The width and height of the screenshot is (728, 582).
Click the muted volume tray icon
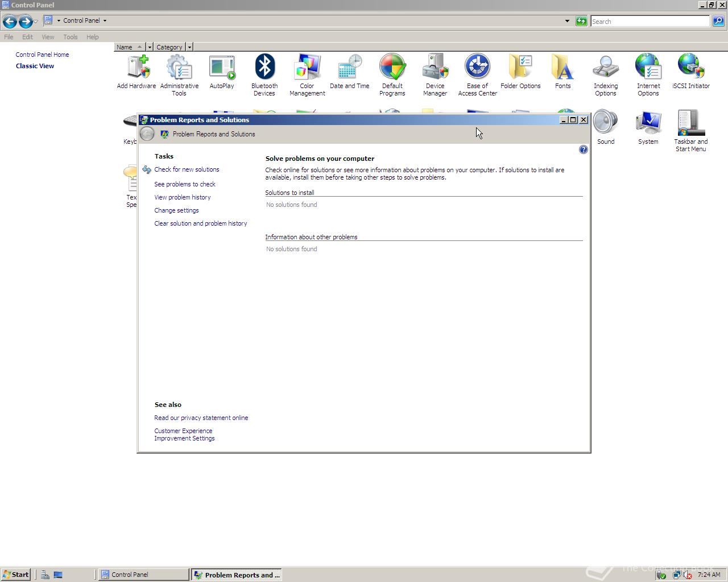pyautogui.click(x=687, y=575)
